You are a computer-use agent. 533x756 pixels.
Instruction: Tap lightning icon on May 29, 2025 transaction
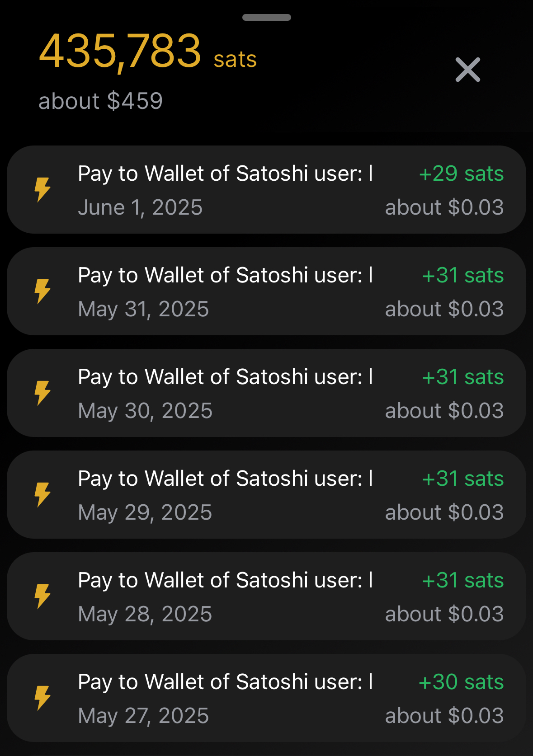point(42,494)
